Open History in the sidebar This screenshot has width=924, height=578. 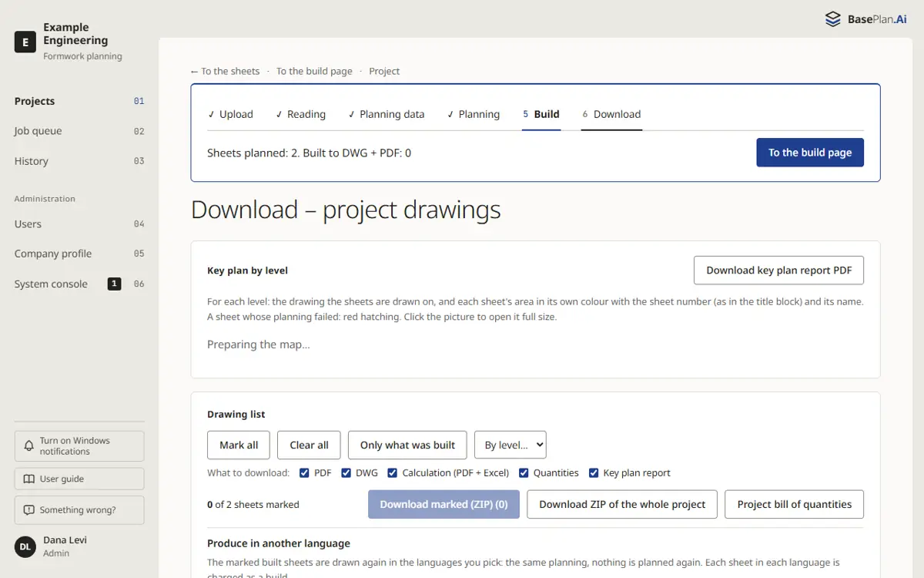pos(79,161)
